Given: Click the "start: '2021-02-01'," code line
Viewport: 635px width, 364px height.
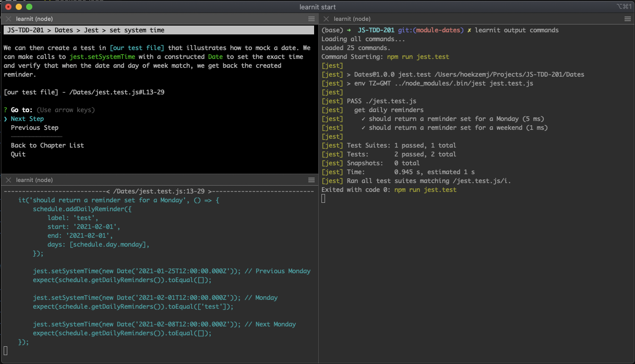Looking at the screenshot, I should (84, 227).
